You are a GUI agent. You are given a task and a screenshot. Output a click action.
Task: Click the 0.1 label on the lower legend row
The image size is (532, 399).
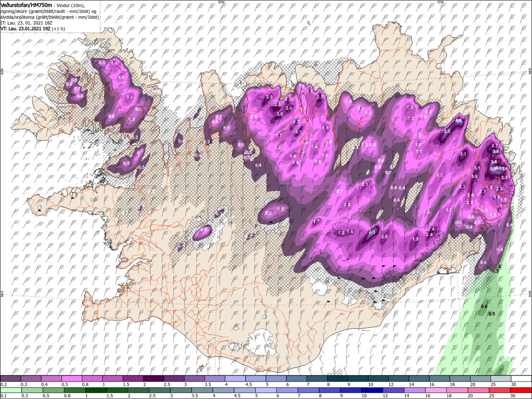[x=3, y=396]
